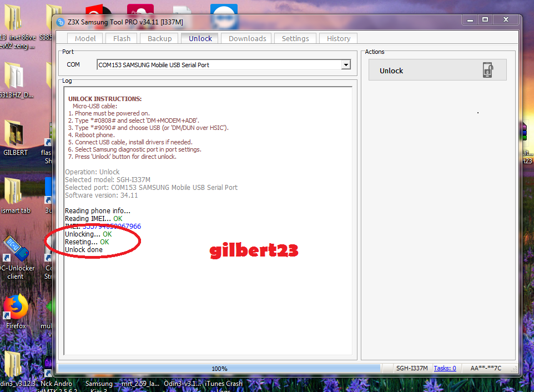Viewport: 534px width, 392px height.
Task: Select the Unlock tab
Action: (x=200, y=38)
